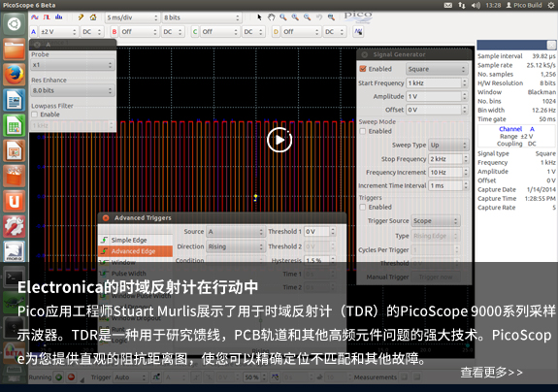Play the video overlay button
This screenshot has height=392, width=558.
pyautogui.click(x=279, y=140)
